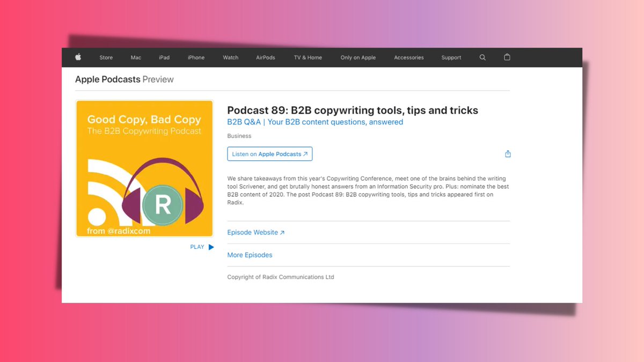Click the external-link arrow on Episode Website

(x=282, y=232)
